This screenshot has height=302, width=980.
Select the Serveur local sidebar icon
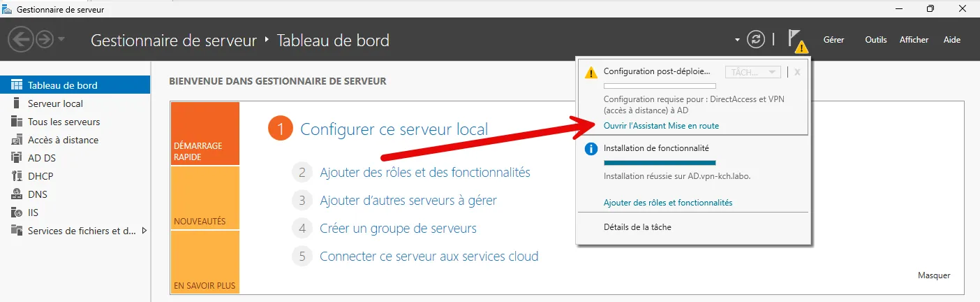click(17, 103)
